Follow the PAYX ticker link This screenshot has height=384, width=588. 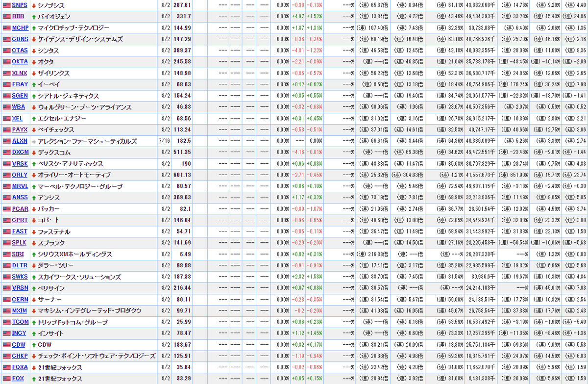[x=20, y=130]
